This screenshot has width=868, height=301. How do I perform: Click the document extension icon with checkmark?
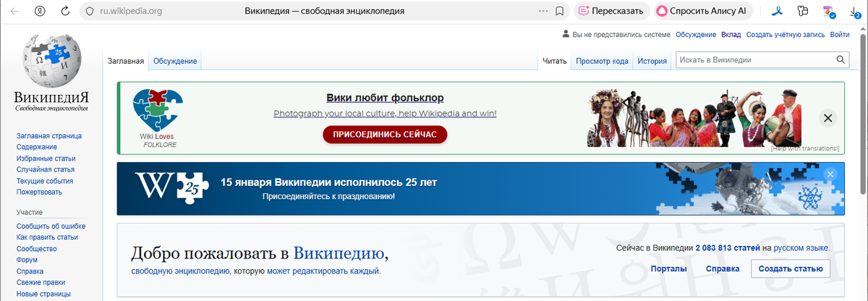829,11
